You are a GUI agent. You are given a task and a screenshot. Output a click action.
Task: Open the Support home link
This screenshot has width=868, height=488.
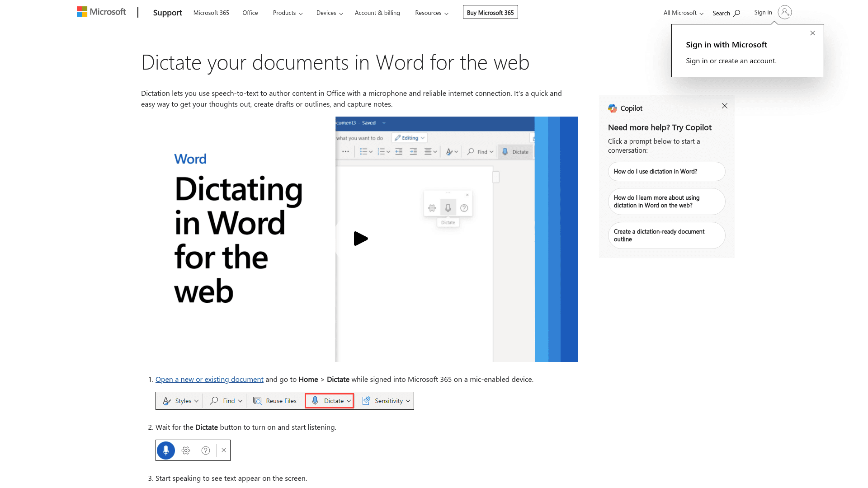click(167, 13)
